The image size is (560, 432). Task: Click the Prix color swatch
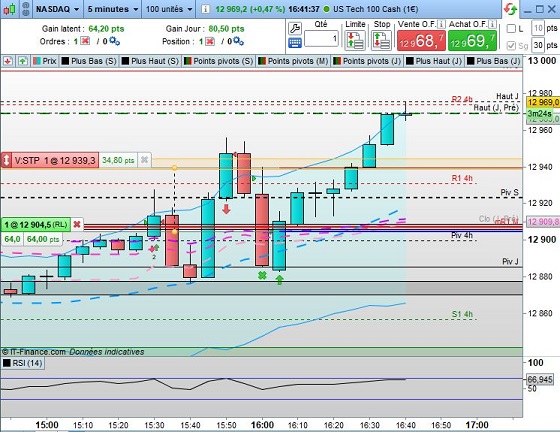pyautogui.click(x=36, y=61)
